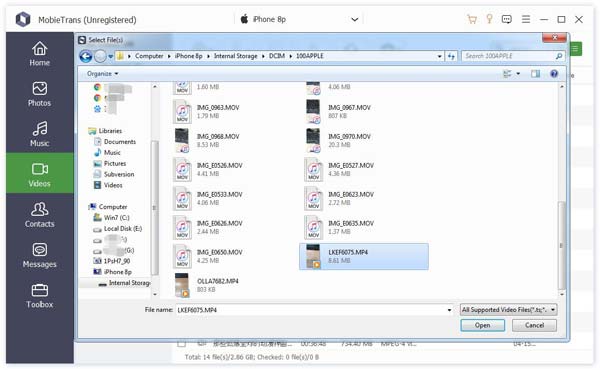The height and width of the screenshot is (370, 600).
Task: Click the Cancel button
Action: click(x=535, y=325)
